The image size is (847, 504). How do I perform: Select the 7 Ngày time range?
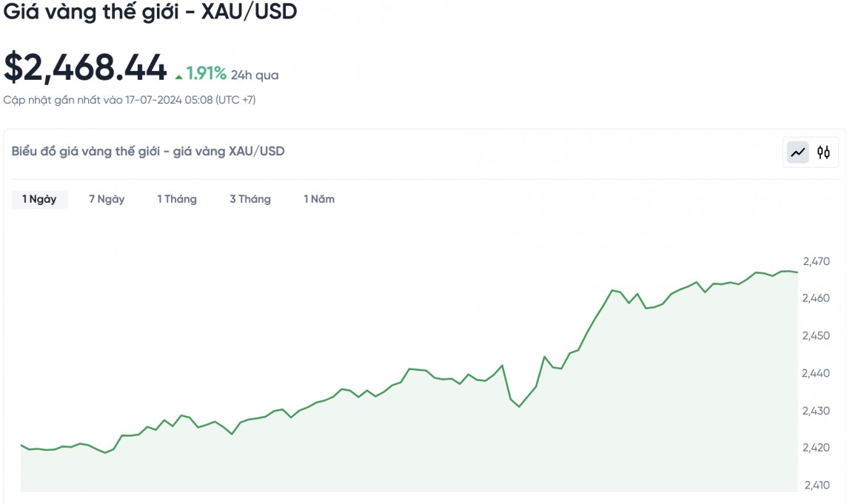click(107, 199)
